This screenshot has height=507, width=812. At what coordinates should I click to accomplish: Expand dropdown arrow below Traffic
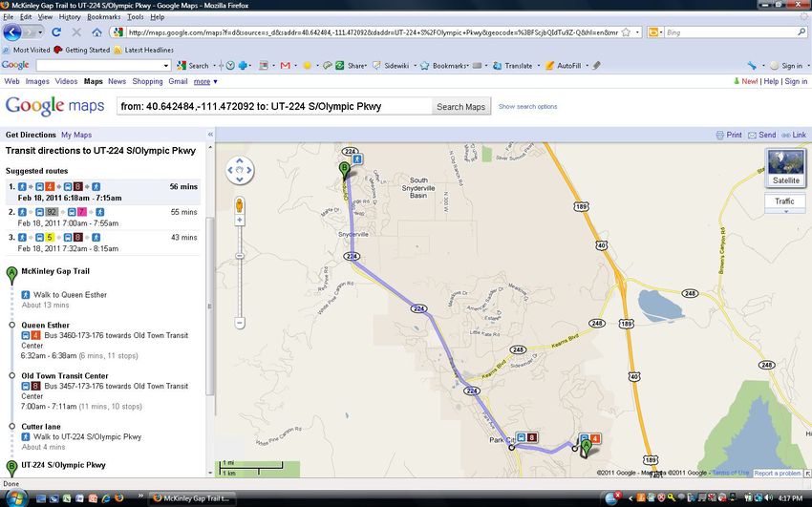click(785, 211)
